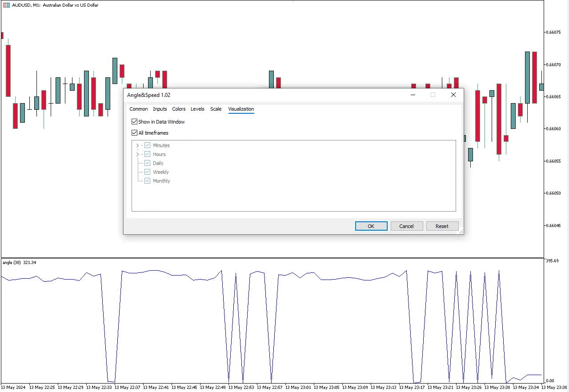
Task: Select the Levels tab
Action: (x=197, y=109)
